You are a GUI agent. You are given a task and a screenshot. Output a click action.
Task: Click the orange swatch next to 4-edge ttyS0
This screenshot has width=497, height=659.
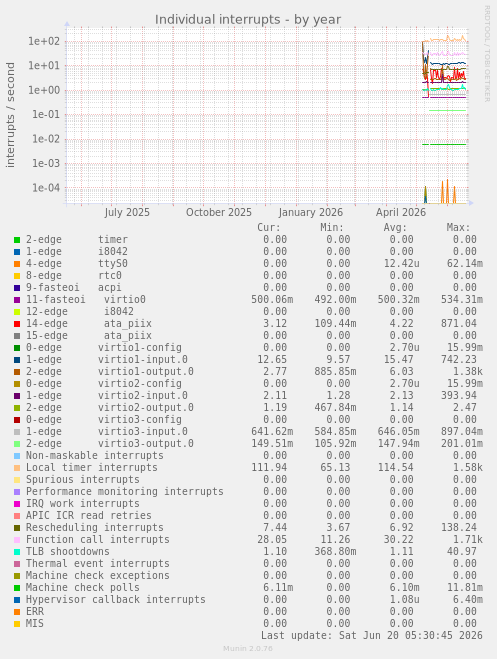pyautogui.click(x=17, y=264)
